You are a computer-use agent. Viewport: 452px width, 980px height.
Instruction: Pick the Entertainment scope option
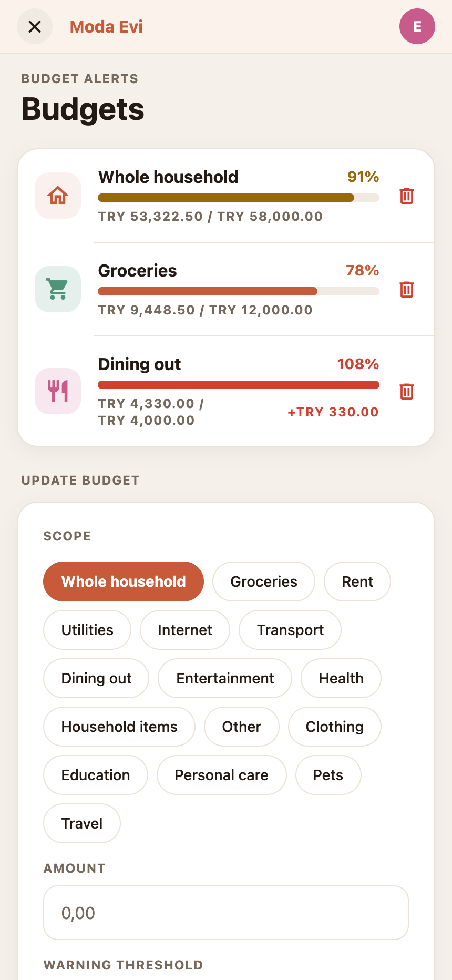click(x=225, y=678)
